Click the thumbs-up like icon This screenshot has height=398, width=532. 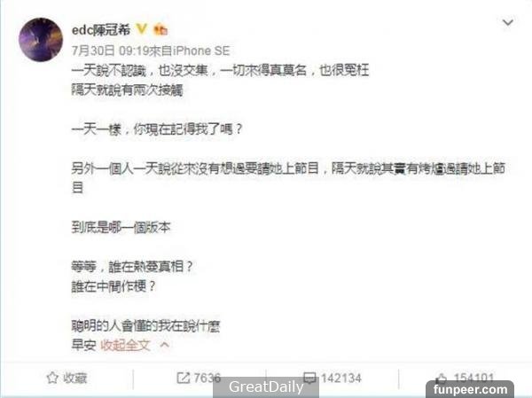(x=442, y=378)
